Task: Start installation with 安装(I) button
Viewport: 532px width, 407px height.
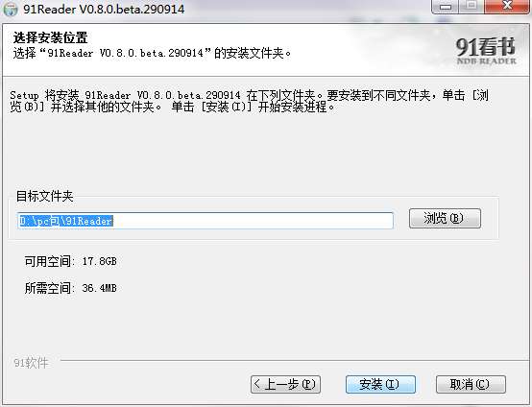Action: (x=380, y=384)
